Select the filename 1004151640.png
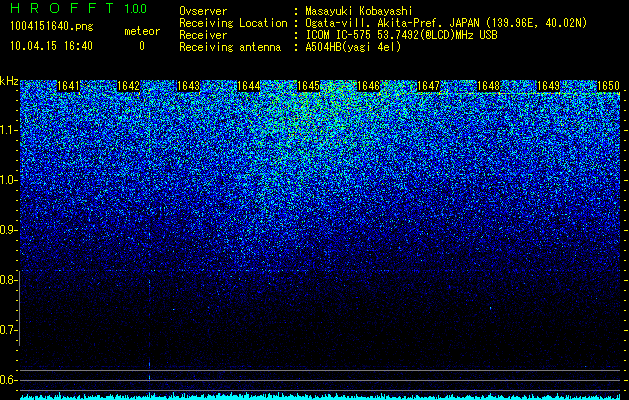The width and height of the screenshot is (629, 400). [x=51, y=27]
